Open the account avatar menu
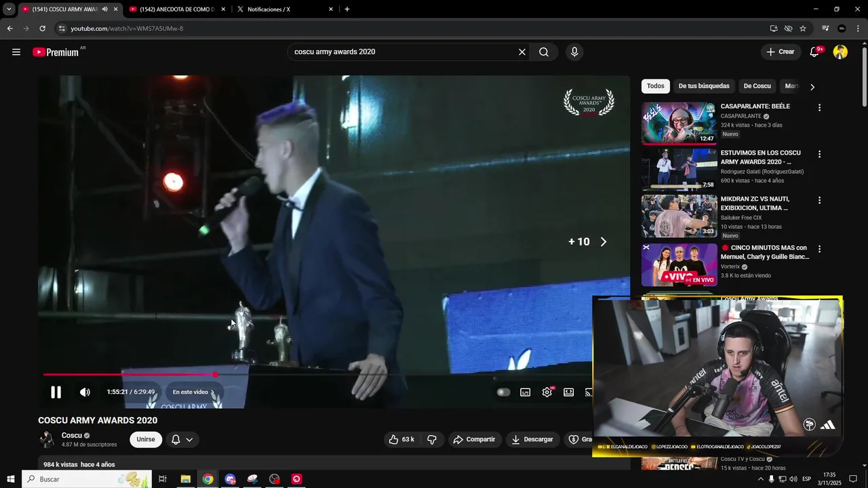Screen dimensions: 868x488 840,52
